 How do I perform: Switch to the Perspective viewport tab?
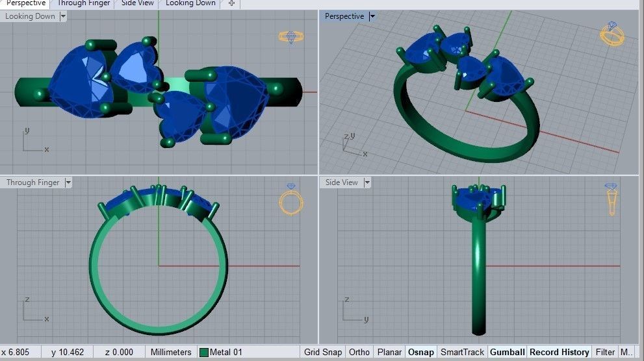point(25,3)
